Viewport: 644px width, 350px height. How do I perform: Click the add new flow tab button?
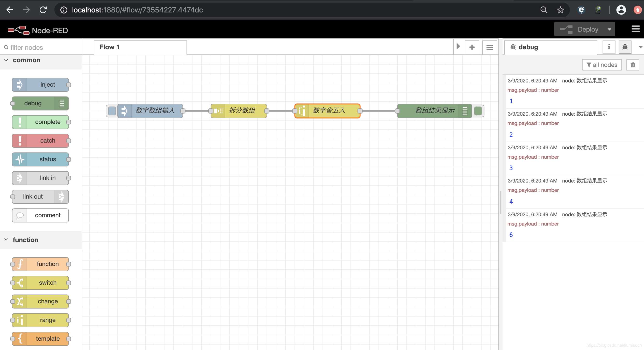[x=472, y=47]
